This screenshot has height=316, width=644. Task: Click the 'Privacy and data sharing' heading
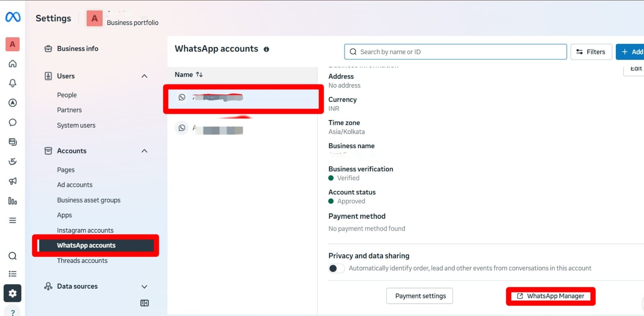point(369,256)
